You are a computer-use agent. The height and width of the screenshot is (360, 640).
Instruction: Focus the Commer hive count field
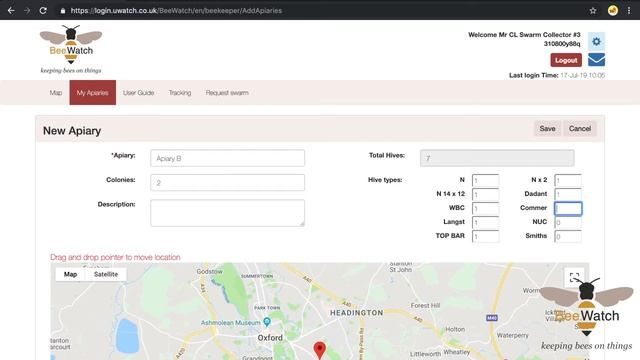568,209
